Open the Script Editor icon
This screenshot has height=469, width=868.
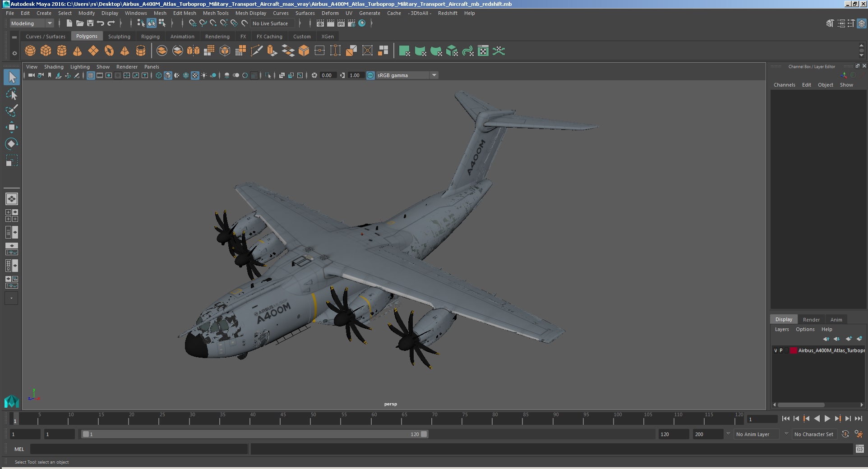tap(860, 449)
